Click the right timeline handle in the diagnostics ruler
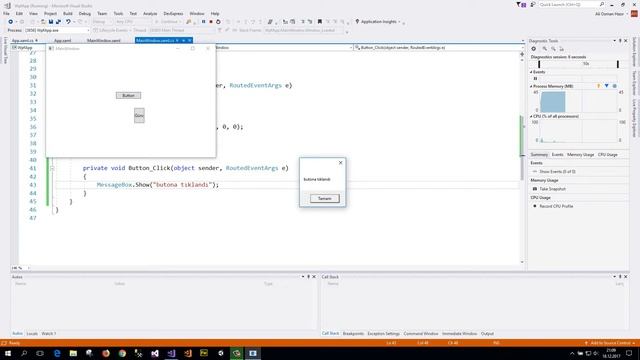Viewport: 640px width, 360px height. [618, 64]
